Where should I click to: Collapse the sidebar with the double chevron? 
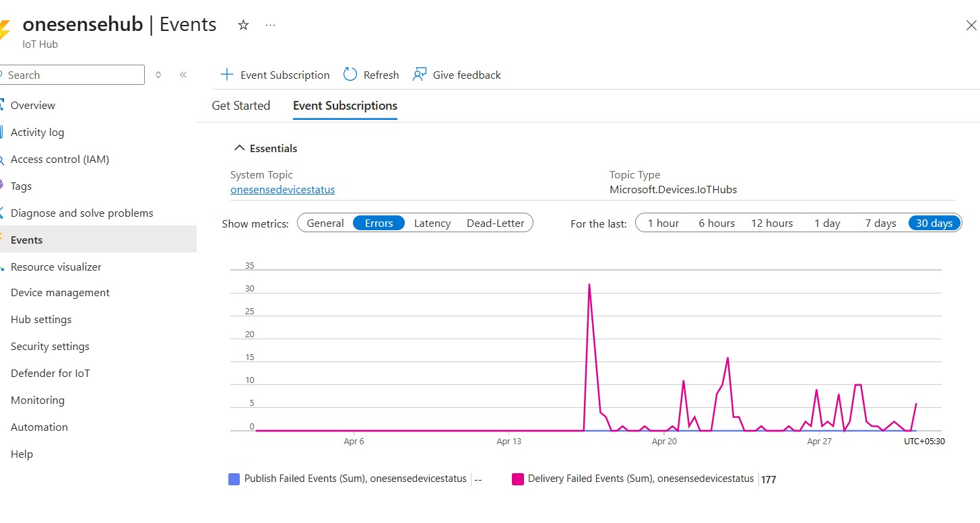coord(183,75)
